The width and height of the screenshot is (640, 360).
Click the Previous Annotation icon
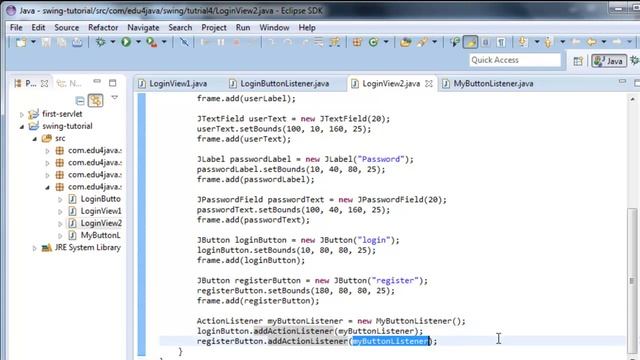548,42
